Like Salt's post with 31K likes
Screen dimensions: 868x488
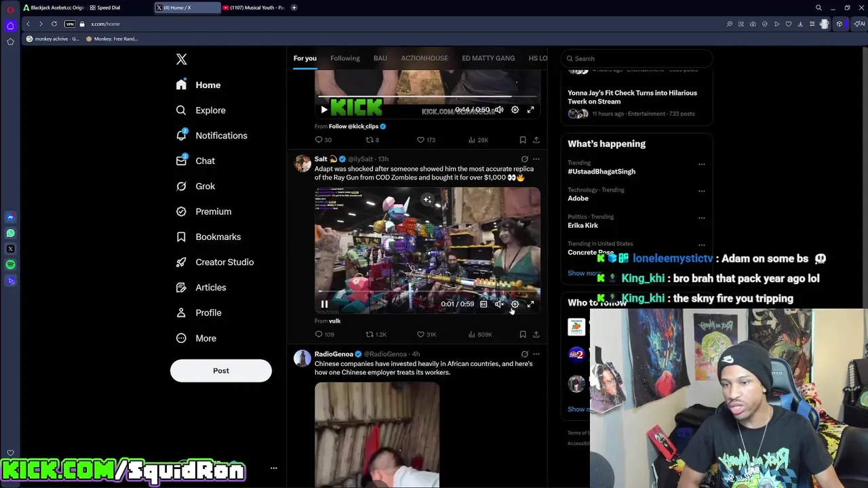427,334
